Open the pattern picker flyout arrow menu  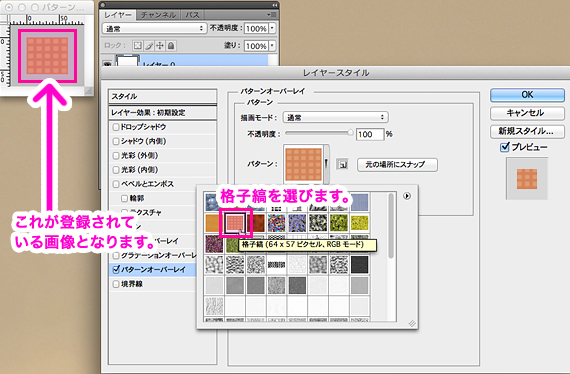(407, 196)
